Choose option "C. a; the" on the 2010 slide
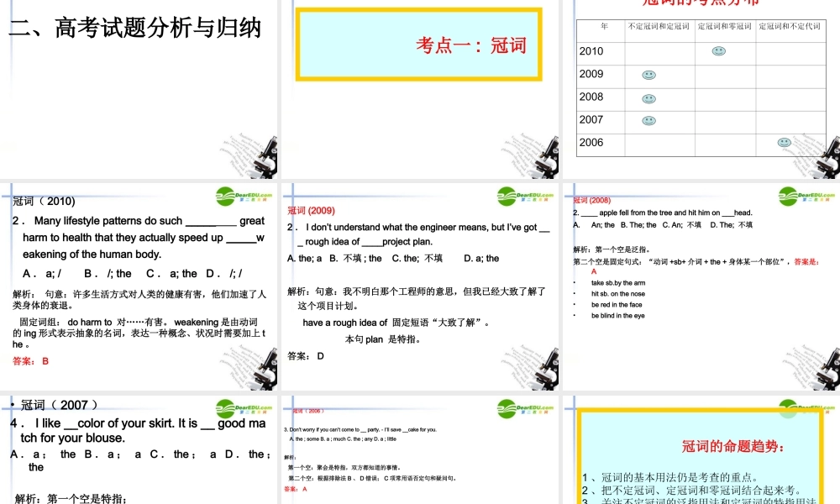 [x=171, y=274]
